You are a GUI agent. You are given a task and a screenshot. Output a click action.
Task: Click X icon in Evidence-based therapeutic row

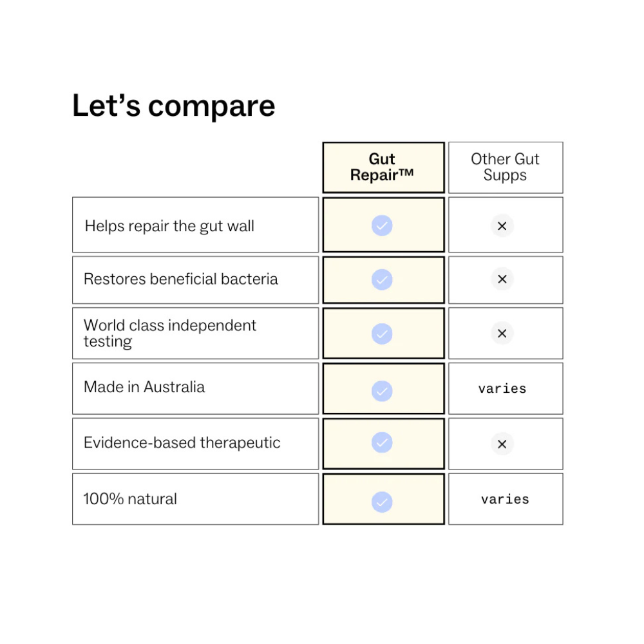(502, 444)
